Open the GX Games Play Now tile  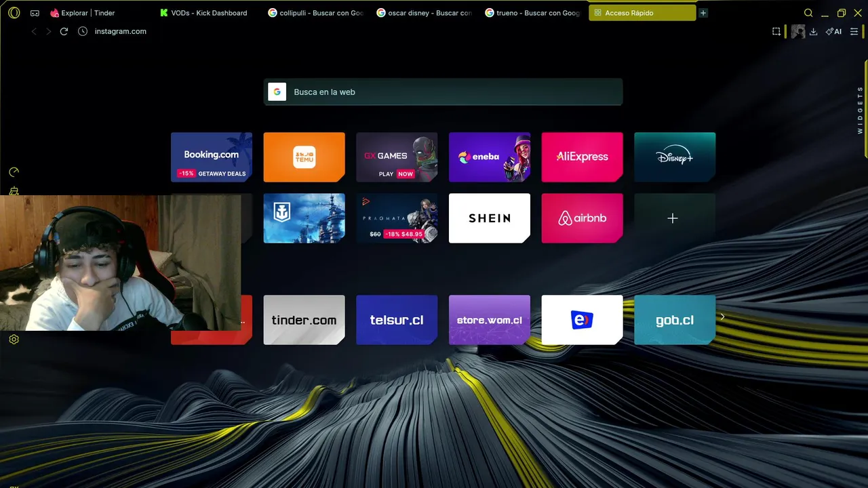(x=397, y=157)
